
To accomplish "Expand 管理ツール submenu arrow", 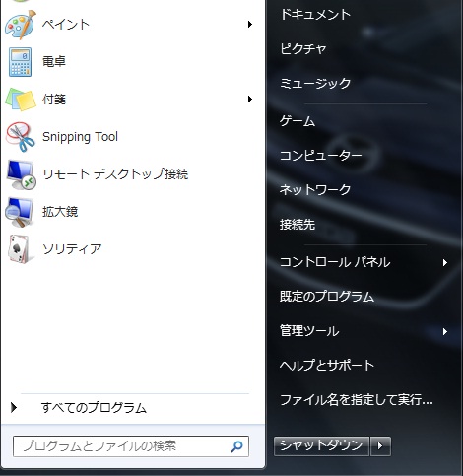I will [x=445, y=331].
